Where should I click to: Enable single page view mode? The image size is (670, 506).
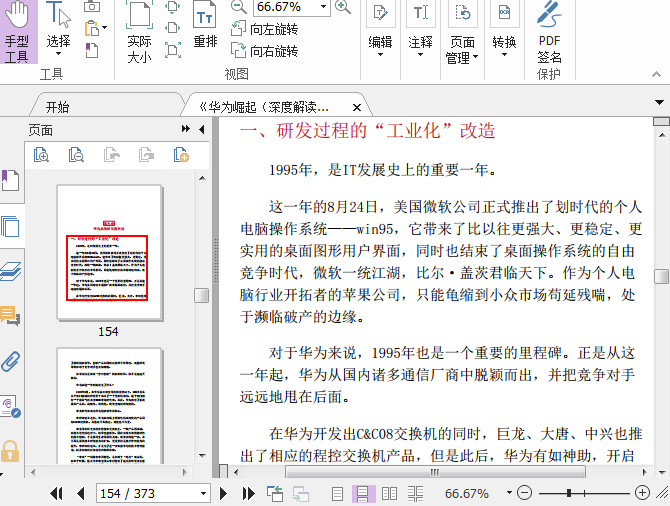[x=338, y=494]
